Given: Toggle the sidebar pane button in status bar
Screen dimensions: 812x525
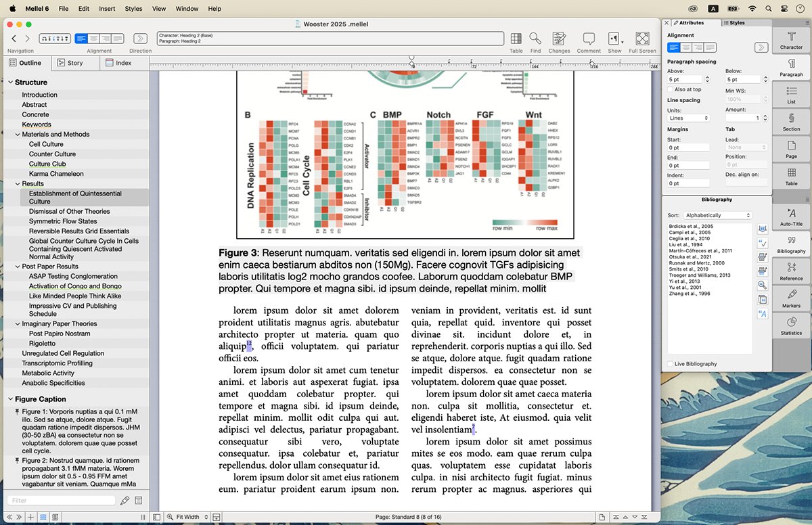Looking at the screenshot, I should (156, 517).
